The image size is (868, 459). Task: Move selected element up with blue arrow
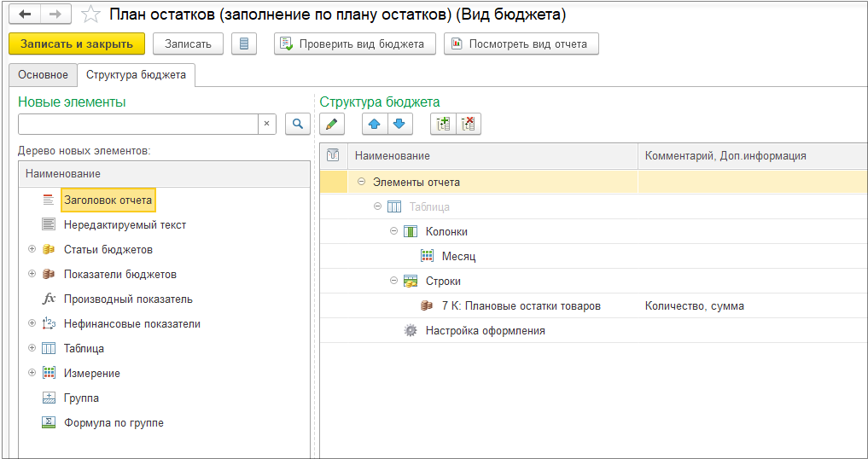point(375,125)
